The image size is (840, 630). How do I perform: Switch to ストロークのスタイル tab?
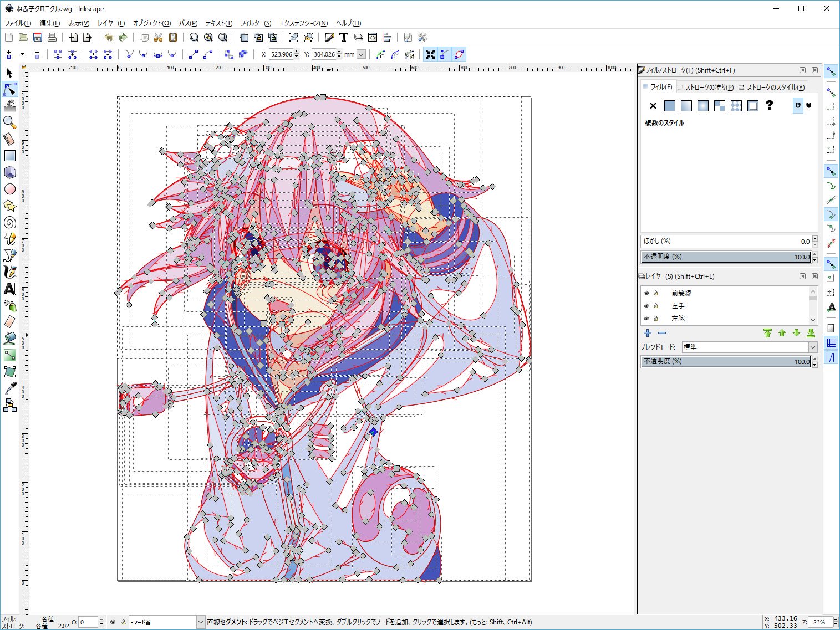point(771,87)
